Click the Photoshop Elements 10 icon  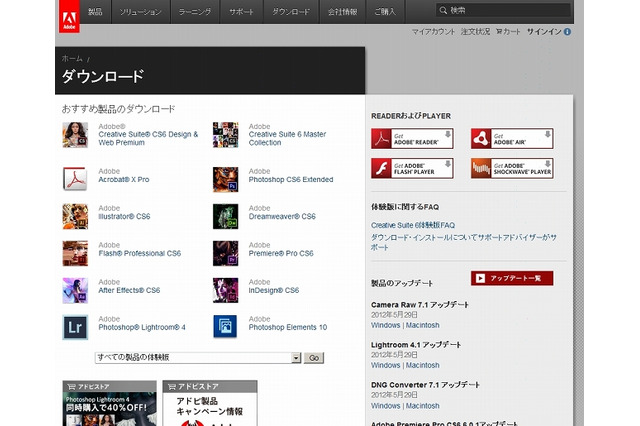(x=227, y=327)
